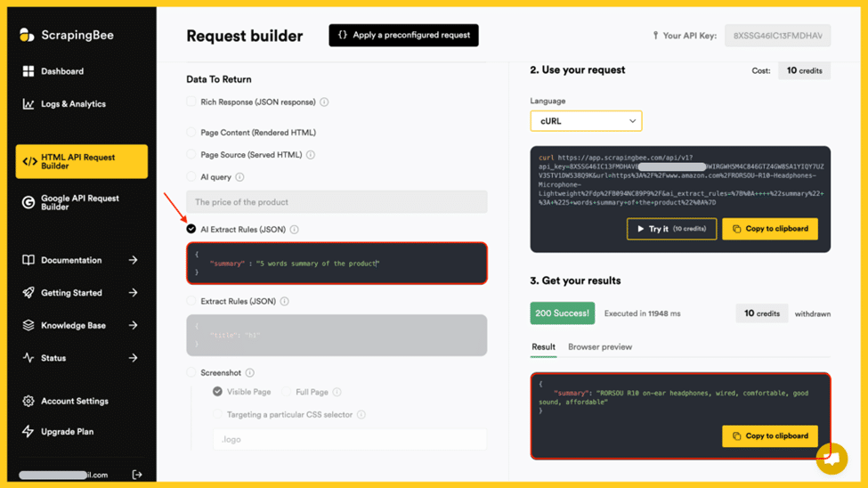Choose the Visible Page screenshot option

click(217, 392)
